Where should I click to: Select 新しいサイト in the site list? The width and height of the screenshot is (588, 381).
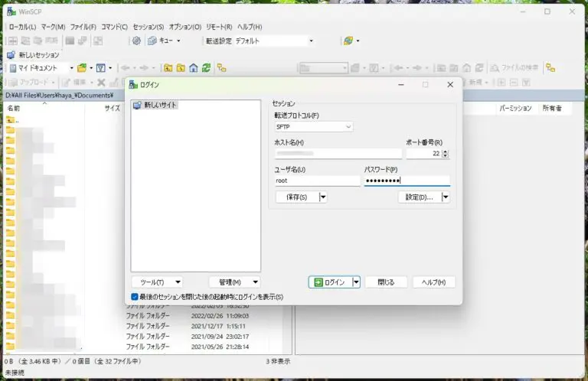pyautogui.click(x=160, y=105)
